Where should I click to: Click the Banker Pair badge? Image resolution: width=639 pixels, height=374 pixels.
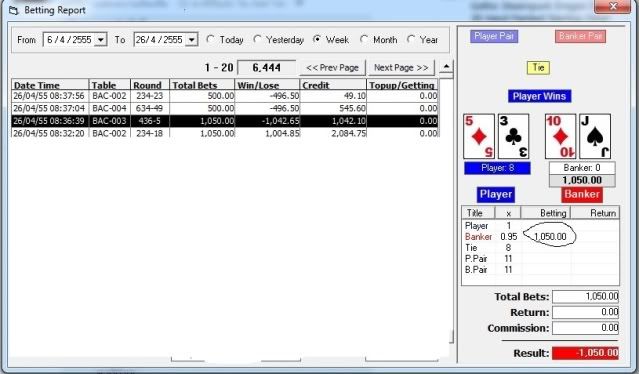[580, 36]
